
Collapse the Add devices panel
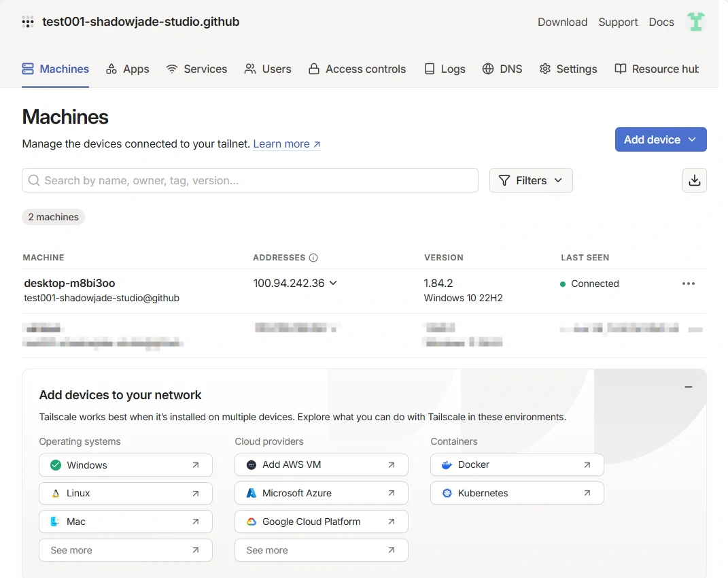(688, 387)
